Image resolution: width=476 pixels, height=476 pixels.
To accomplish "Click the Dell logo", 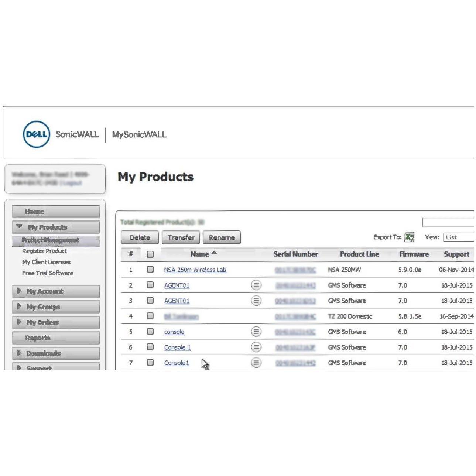I will tap(36, 134).
